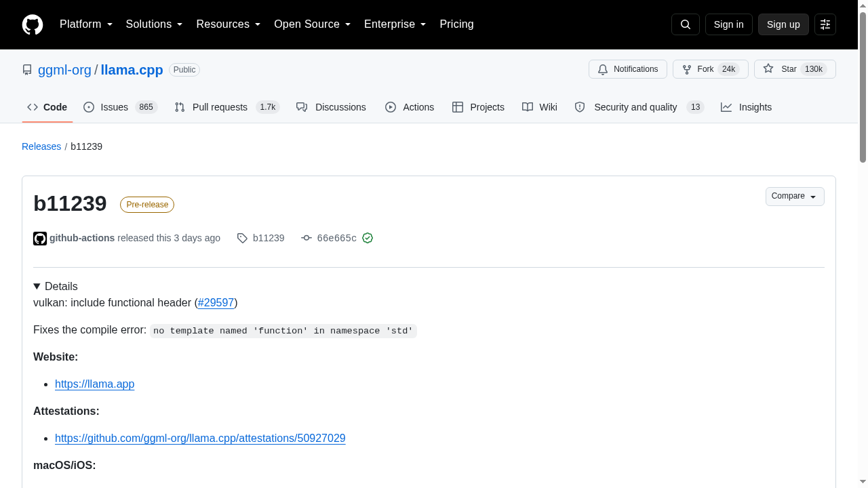Open the Projects tab
Viewport: 868px width, 488px height.
478,107
